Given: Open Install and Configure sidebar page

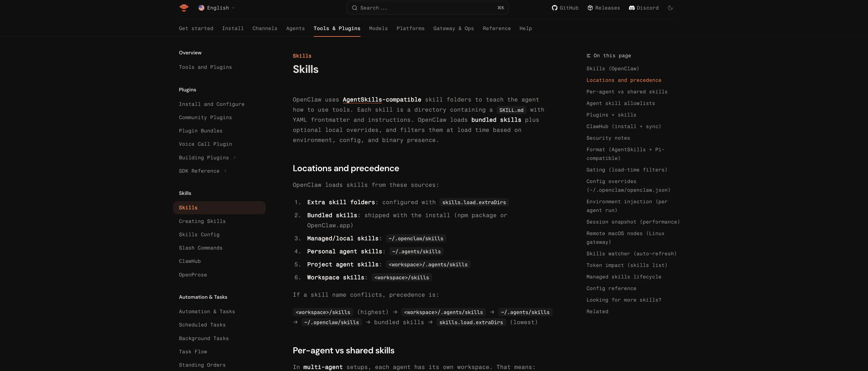Looking at the screenshot, I should coord(212,104).
